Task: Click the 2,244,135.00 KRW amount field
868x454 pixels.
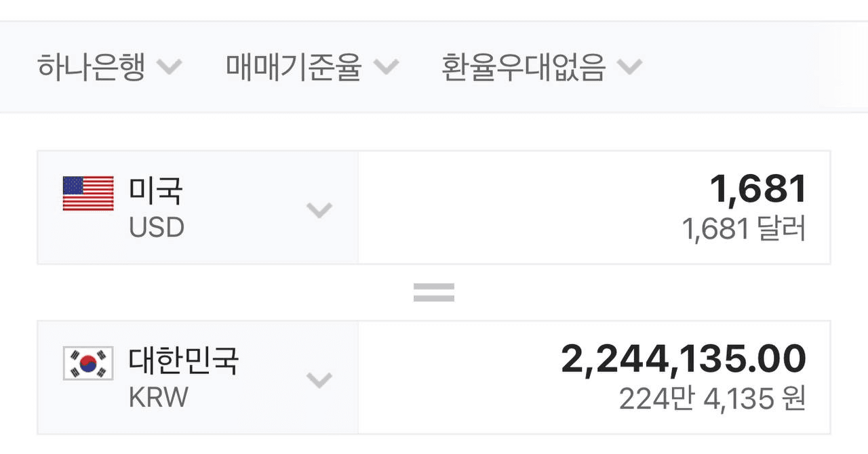Action: [594, 377]
